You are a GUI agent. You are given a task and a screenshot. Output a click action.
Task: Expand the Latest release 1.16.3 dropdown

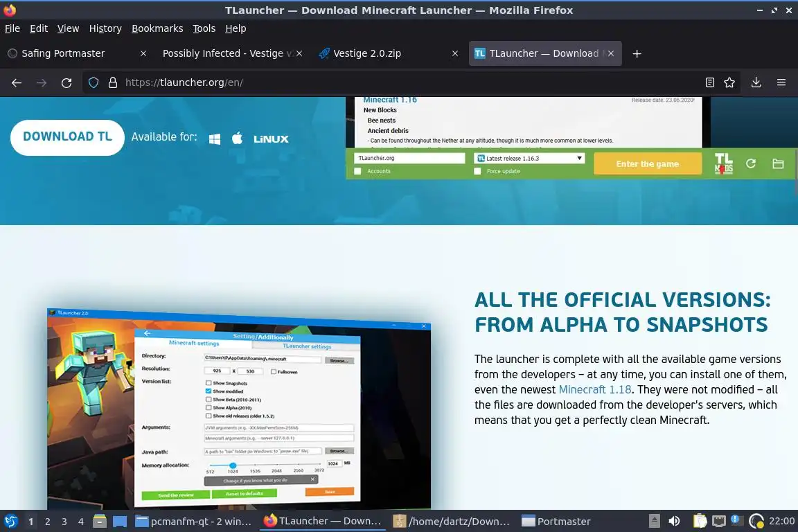(529, 159)
